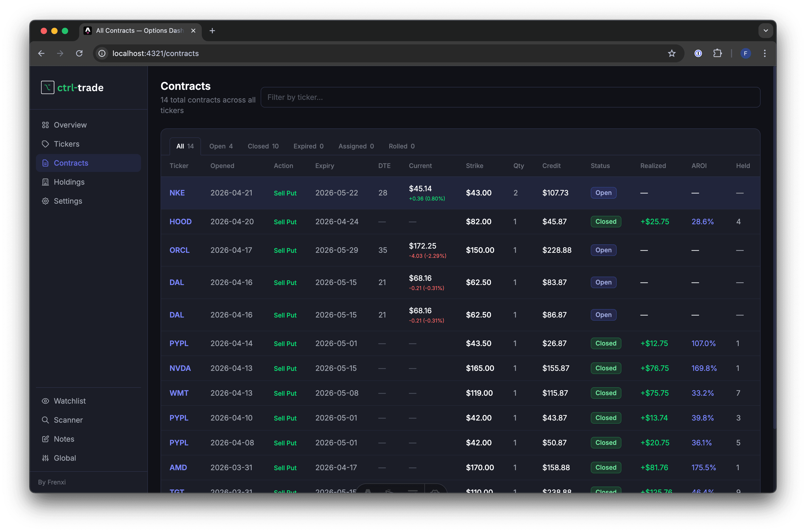Select the Expired 0 filter tab
806x532 pixels.
pyautogui.click(x=308, y=146)
